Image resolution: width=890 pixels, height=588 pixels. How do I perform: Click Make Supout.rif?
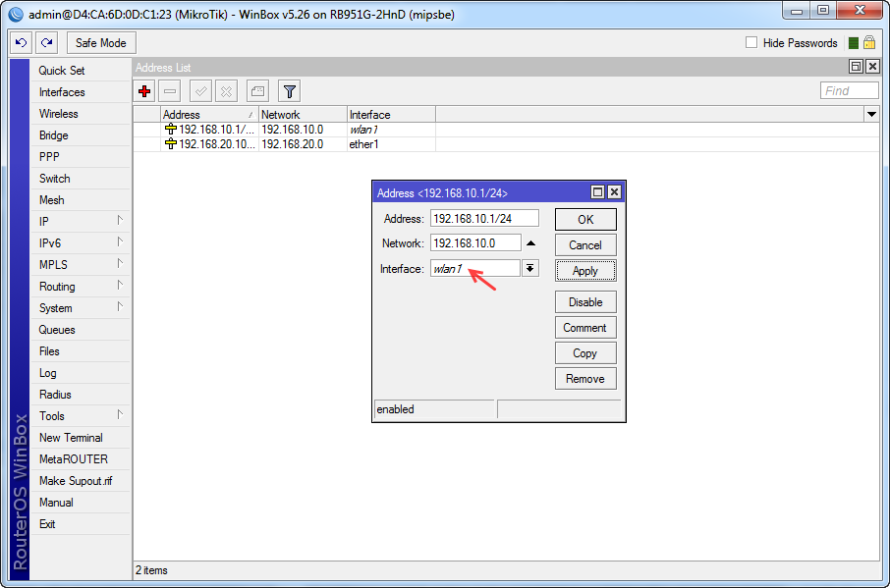coord(81,481)
